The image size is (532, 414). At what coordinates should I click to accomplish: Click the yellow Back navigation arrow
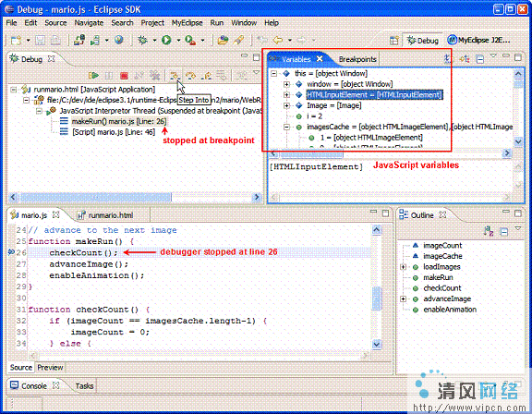point(277,41)
